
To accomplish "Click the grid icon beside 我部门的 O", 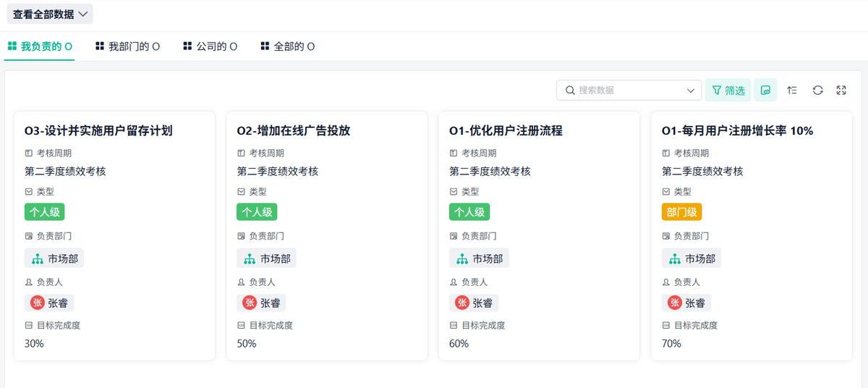I will click(x=100, y=46).
